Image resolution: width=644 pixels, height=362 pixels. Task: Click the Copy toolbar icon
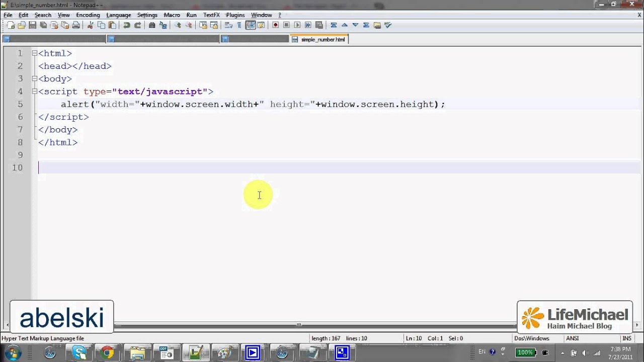tap(102, 25)
